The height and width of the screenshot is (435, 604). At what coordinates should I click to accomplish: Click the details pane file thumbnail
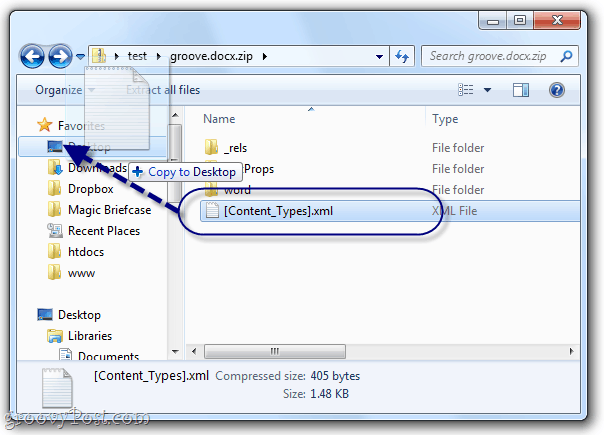point(57,387)
